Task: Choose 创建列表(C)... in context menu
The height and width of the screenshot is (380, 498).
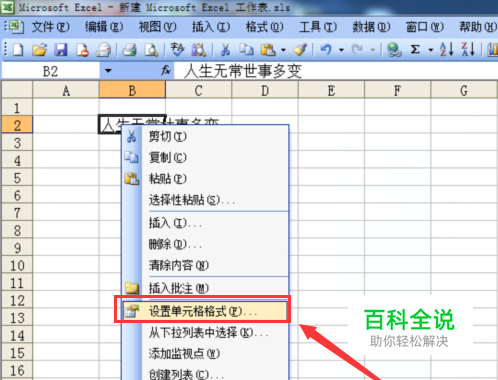Action: (205, 373)
